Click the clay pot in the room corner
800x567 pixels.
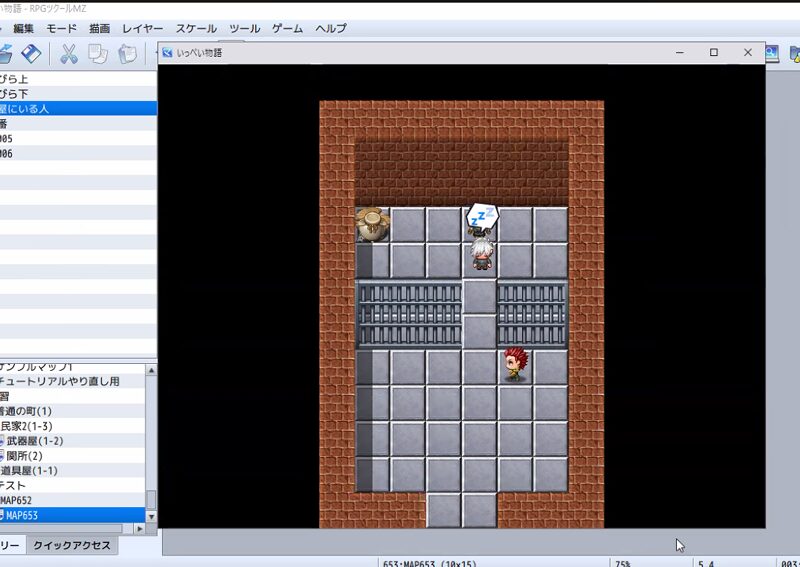(x=373, y=223)
